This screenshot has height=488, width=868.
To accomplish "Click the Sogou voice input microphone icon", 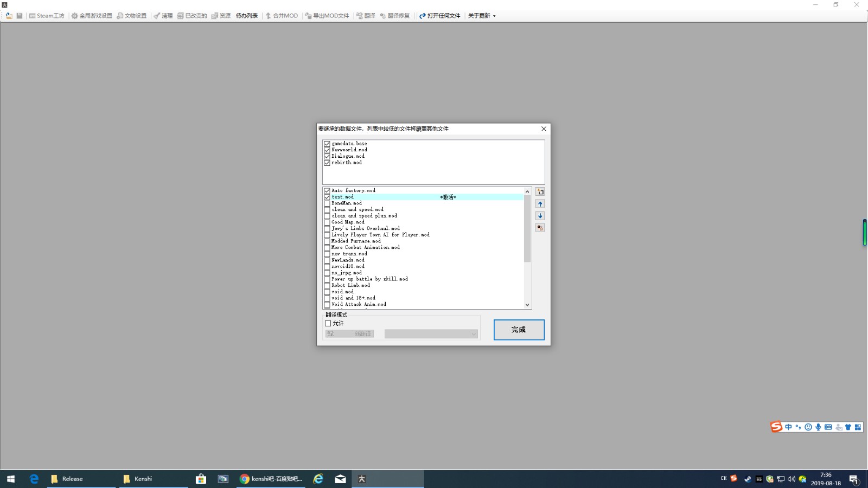I will [x=818, y=427].
